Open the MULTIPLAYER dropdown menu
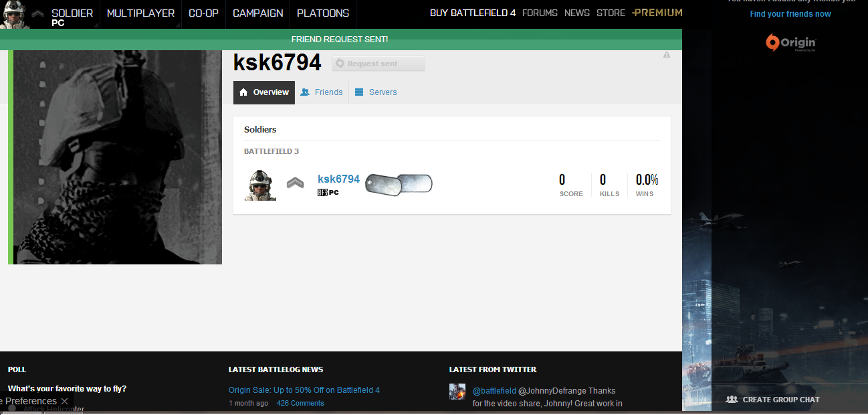The width and height of the screenshot is (868, 415). tap(140, 14)
